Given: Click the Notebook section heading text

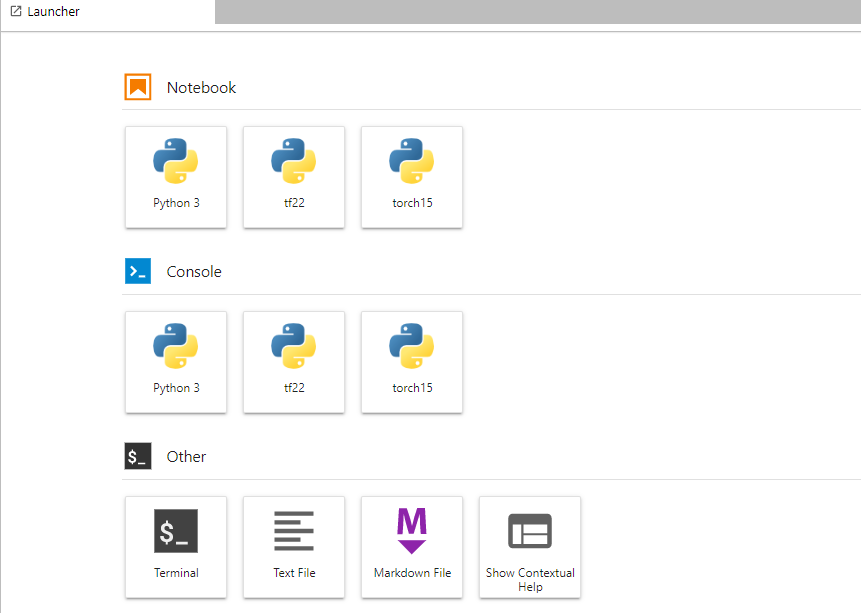Looking at the screenshot, I should (201, 87).
